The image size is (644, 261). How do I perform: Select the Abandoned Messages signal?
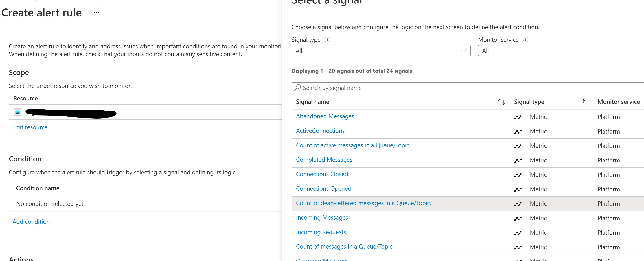325,116
